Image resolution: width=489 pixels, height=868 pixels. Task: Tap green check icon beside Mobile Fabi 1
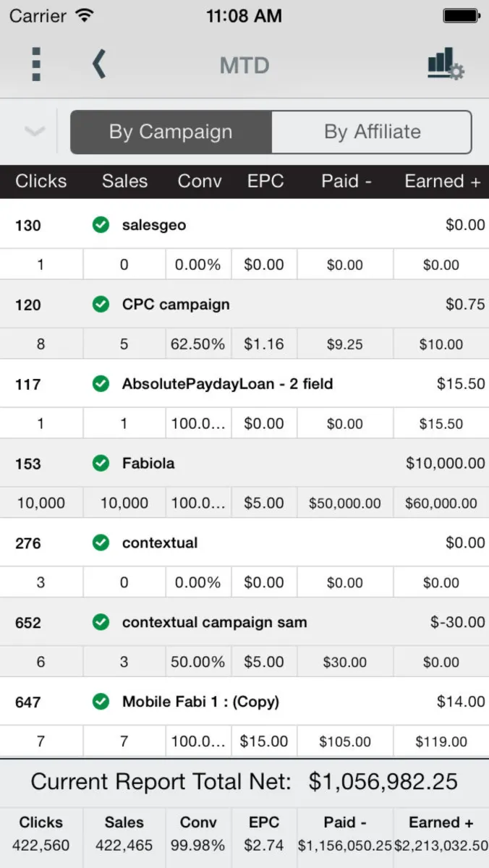pos(101,702)
